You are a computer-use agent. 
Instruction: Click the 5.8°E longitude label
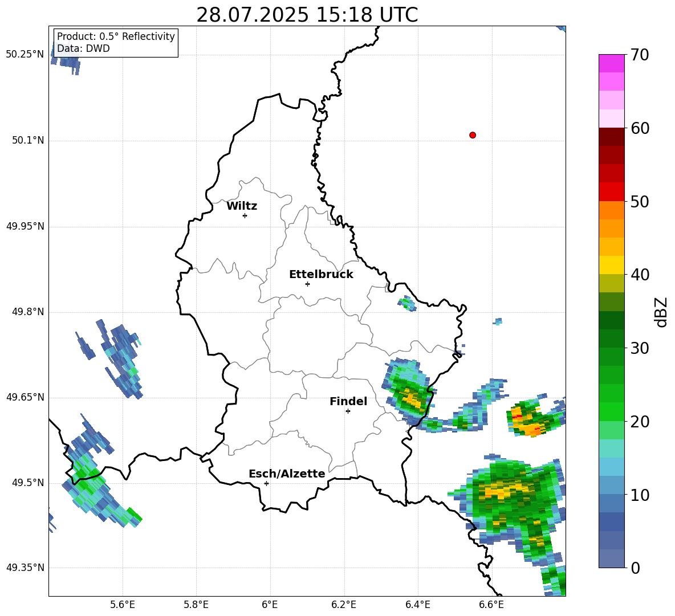tap(196, 605)
